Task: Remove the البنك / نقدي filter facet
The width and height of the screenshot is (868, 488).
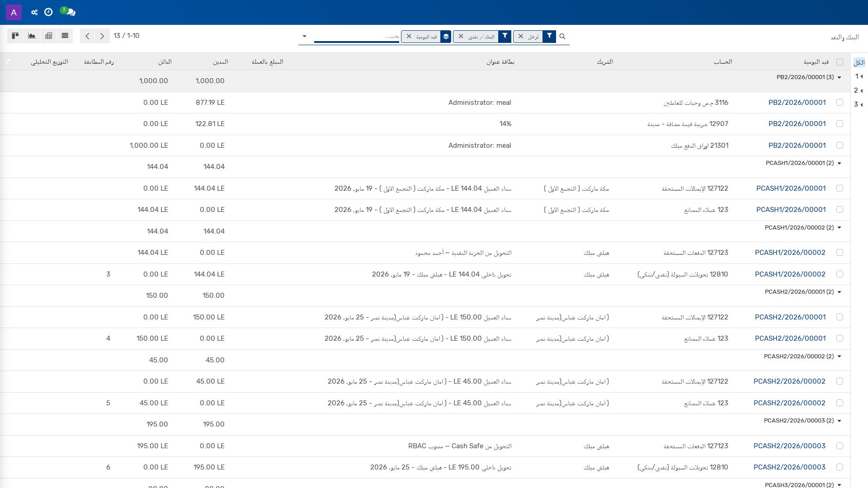Action: (461, 36)
